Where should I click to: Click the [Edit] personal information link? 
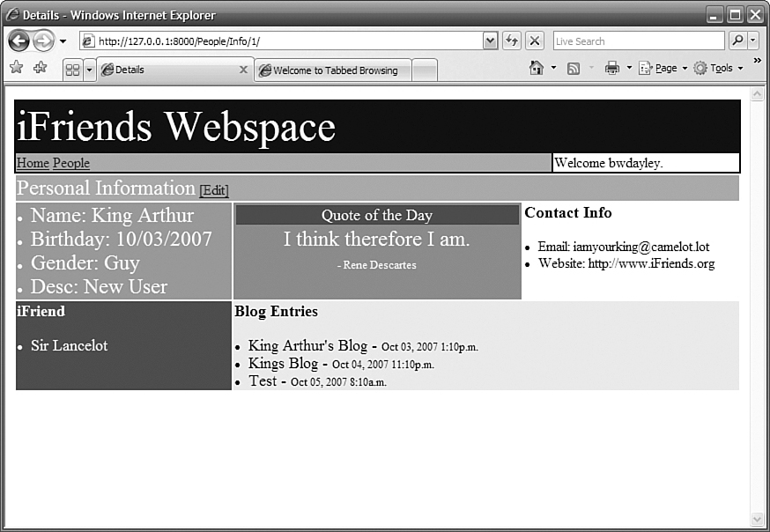coord(214,190)
